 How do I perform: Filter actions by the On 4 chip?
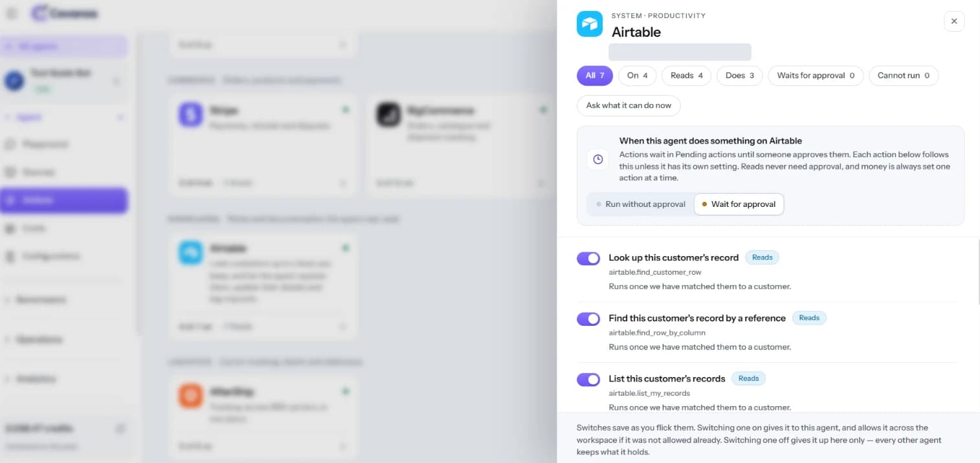[638, 76]
